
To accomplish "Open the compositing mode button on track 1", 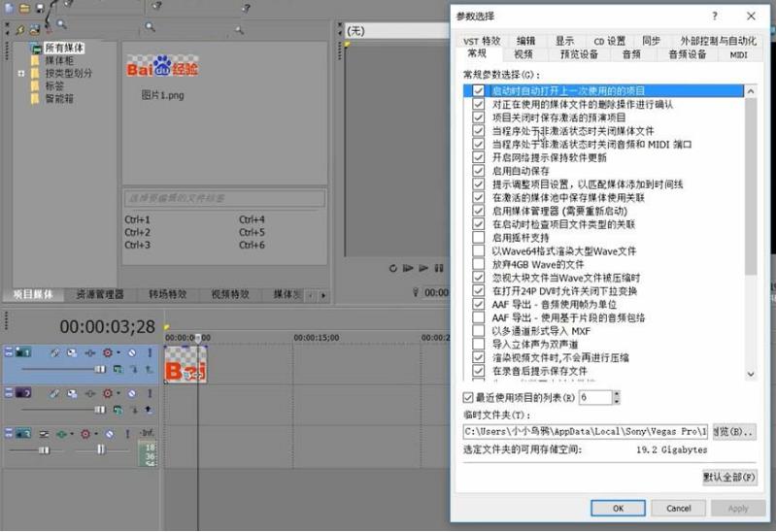I will [118, 369].
